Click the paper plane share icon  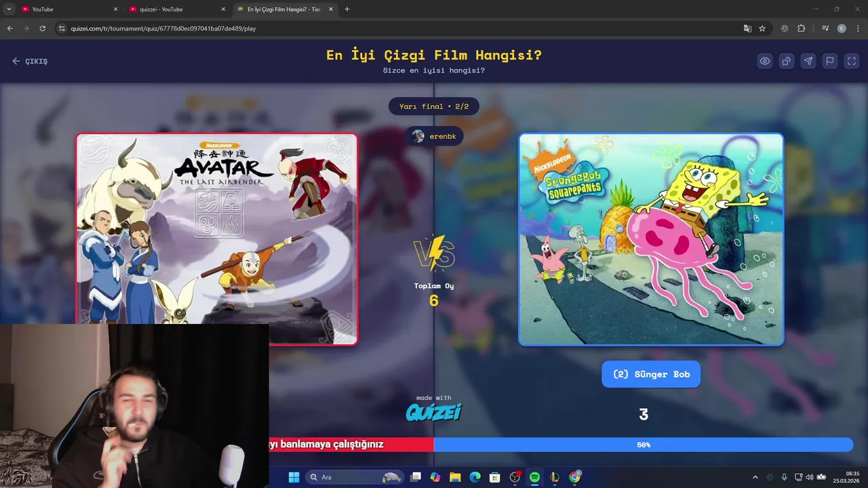point(808,61)
